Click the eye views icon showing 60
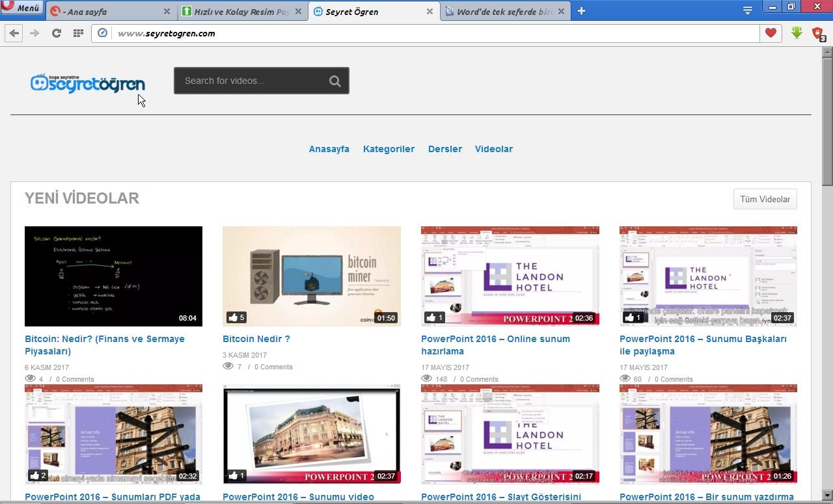Screen dimensions: 833x504 [x=625, y=378]
